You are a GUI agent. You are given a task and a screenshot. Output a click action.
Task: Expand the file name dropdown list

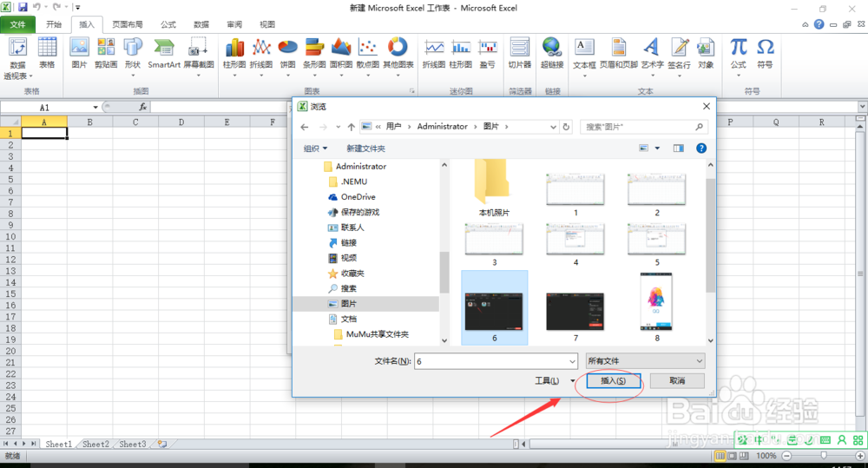coord(572,361)
